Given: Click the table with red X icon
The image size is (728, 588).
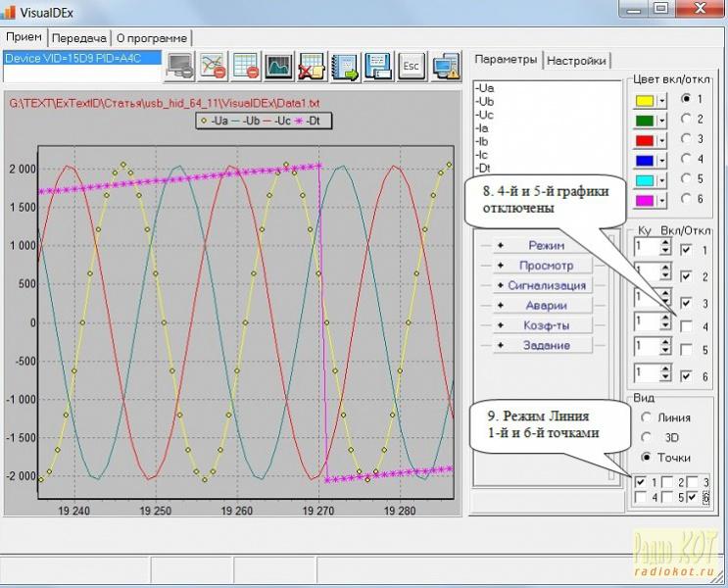Looking at the screenshot, I should click(313, 67).
